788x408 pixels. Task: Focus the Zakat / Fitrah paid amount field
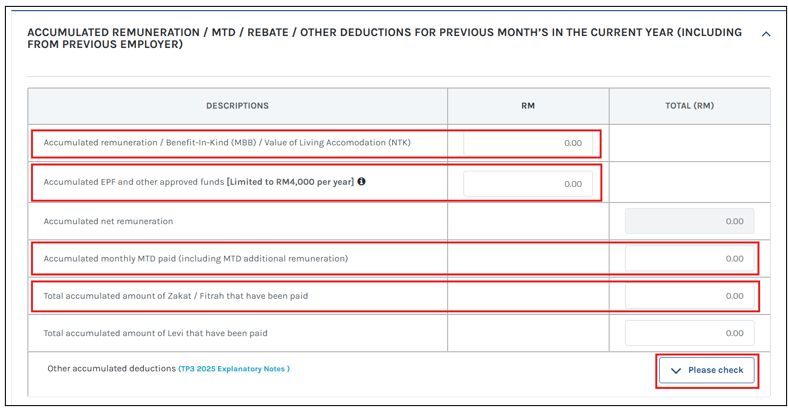click(x=690, y=296)
